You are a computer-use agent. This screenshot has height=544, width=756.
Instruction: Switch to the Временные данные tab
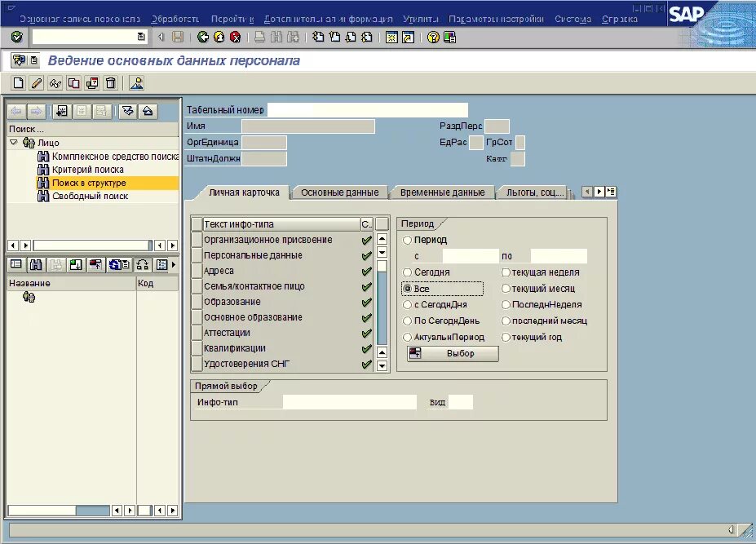click(x=442, y=192)
